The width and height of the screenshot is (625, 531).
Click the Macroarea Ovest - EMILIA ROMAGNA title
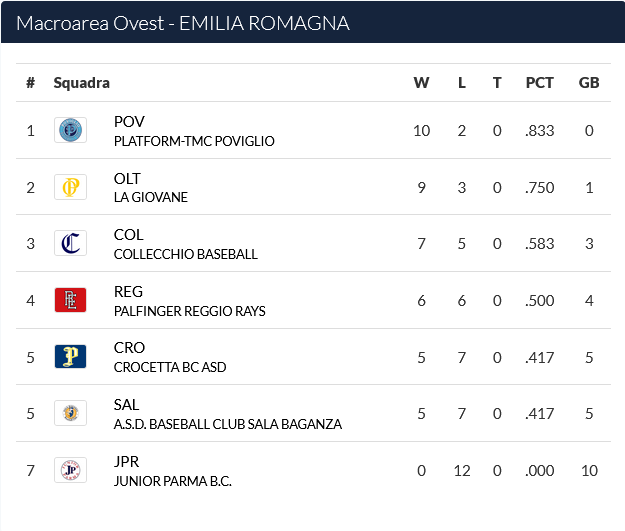(x=183, y=23)
